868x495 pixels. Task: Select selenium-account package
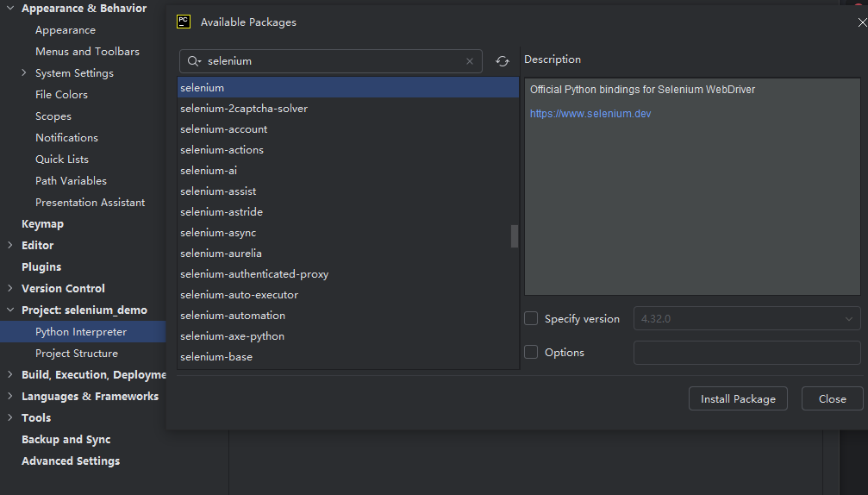pyautogui.click(x=347, y=129)
